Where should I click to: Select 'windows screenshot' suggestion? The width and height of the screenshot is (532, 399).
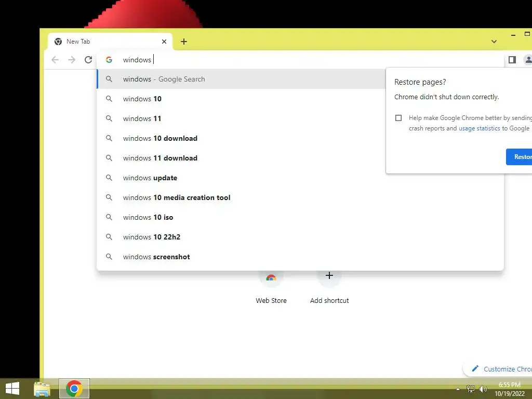pyautogui.click(x=300, y=257)
